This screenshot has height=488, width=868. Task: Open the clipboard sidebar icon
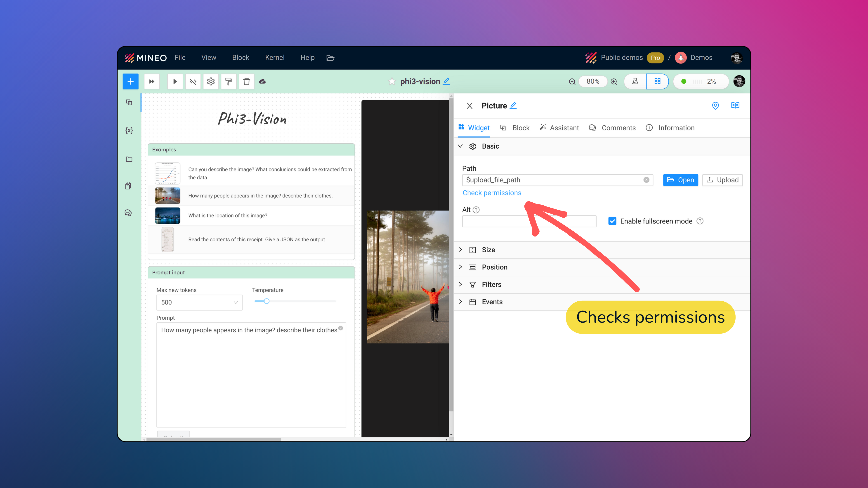click(128, 186)
